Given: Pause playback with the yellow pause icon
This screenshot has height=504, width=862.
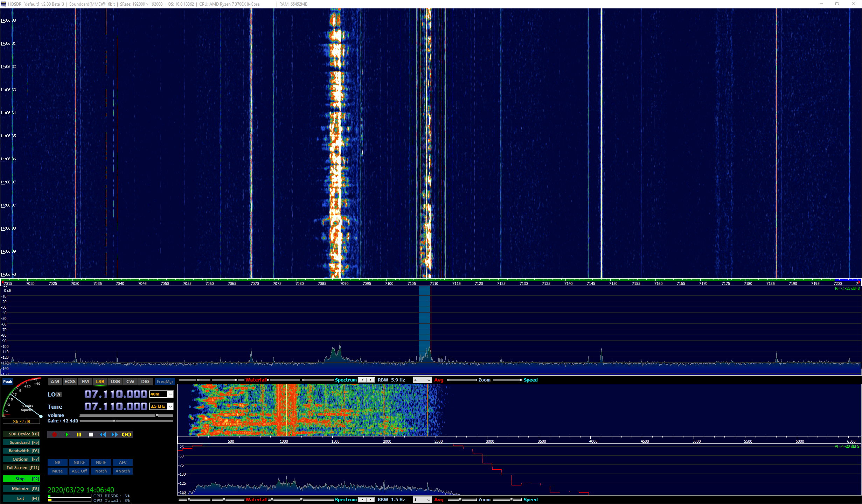Looking at the screenshot, I should pyautogui.click(x=79, y=434).
